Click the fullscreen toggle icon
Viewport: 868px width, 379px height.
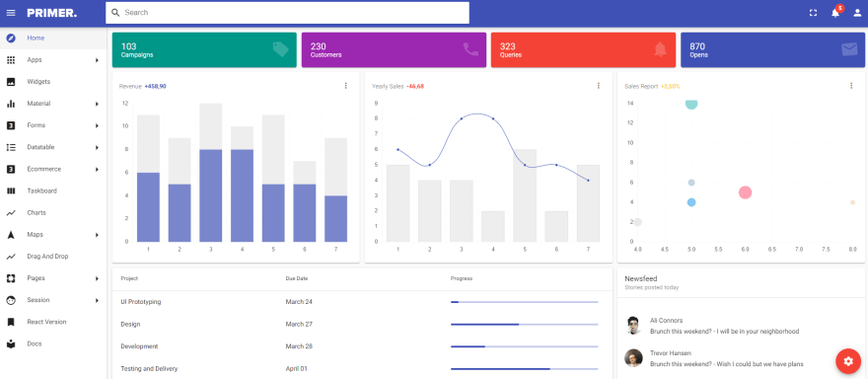click(x=813, y=13)
